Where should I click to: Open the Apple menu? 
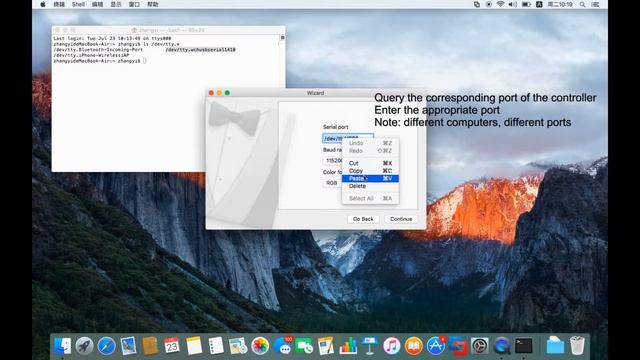pyautogui.click(x=43, y=4)
